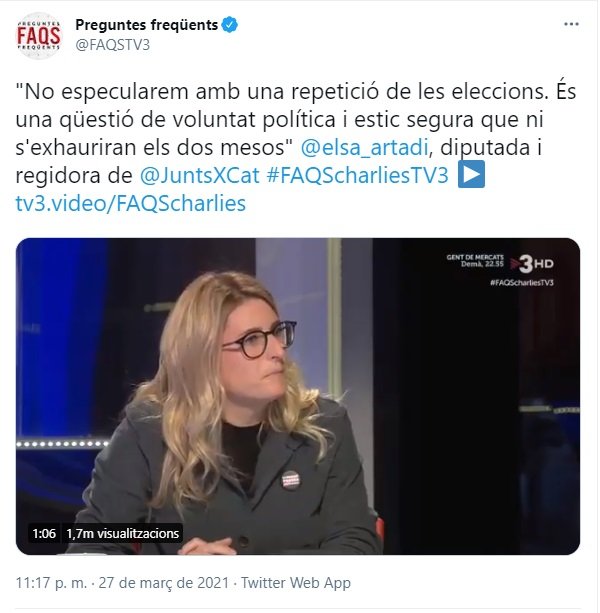Open the @elsa_artadi mention

tap(364, 148)
